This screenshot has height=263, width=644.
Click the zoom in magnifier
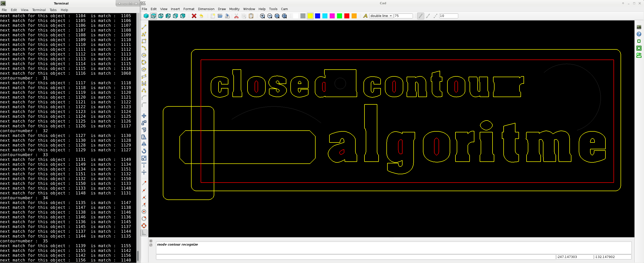[262, 16]
